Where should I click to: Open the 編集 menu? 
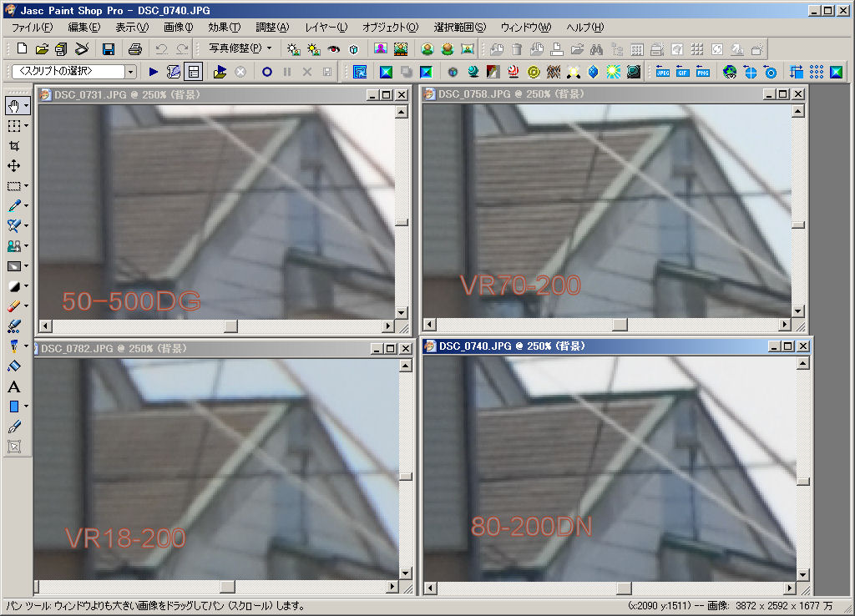(84, 28)
